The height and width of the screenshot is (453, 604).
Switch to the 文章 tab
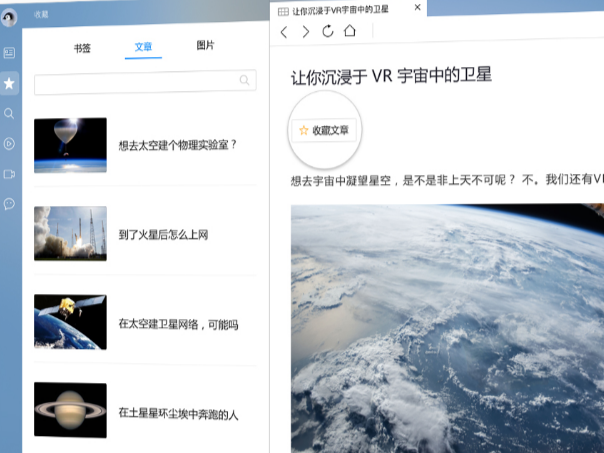pyautogui.click(x=143, y=47)
